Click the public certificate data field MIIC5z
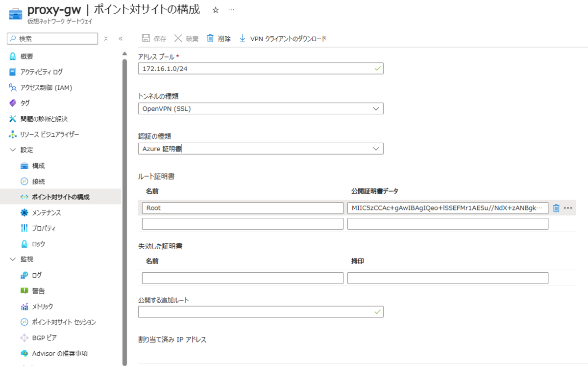 tap(448, 208)
